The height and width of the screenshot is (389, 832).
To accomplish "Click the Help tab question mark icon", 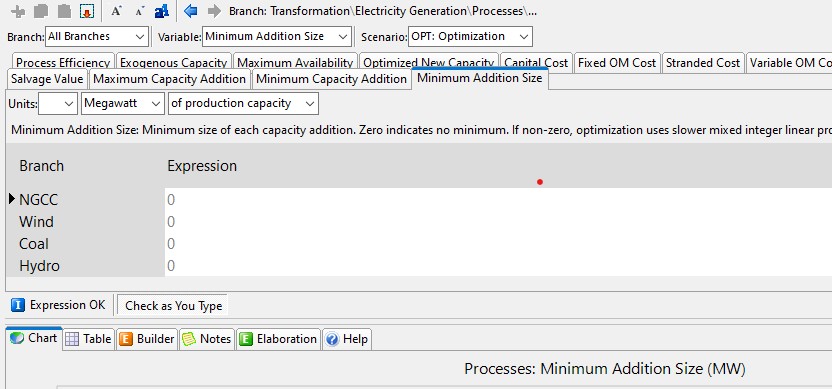I will [x=332, y=339].
